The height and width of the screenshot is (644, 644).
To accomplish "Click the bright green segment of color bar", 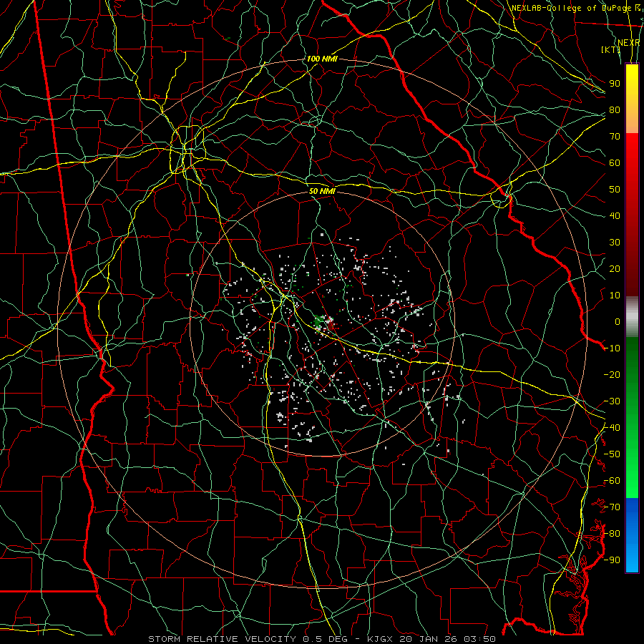I will pos(632,417).
